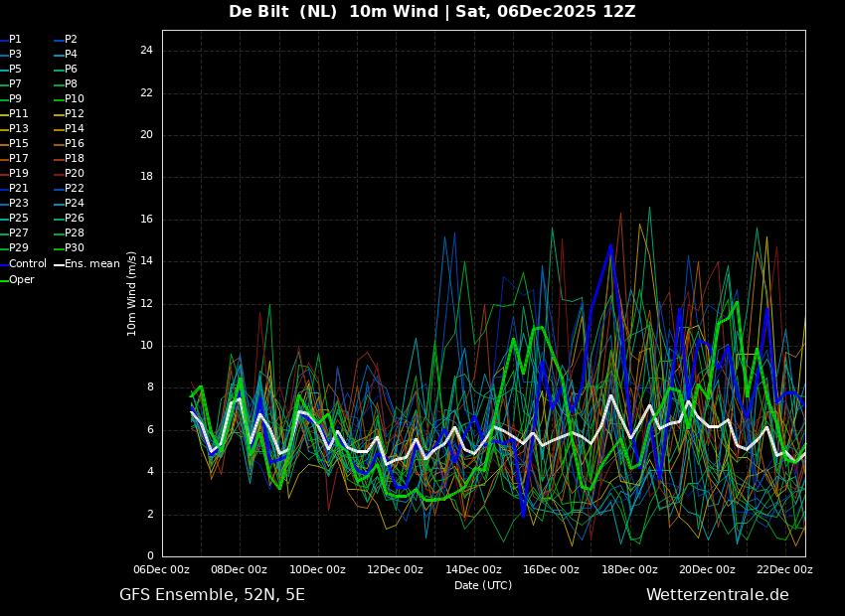The width and height of the screenshot is (845, 616).
Task: Select the P18 legend entry
Action: [75, 159]
